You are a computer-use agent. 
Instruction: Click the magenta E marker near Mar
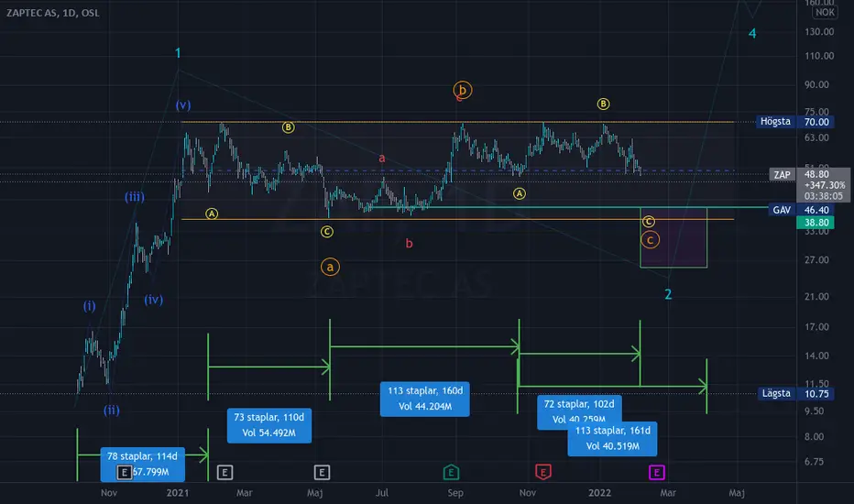click(657, 473)
